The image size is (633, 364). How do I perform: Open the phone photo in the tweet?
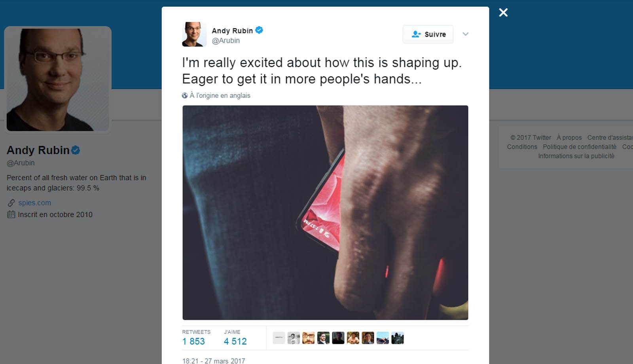pos(325,212)
